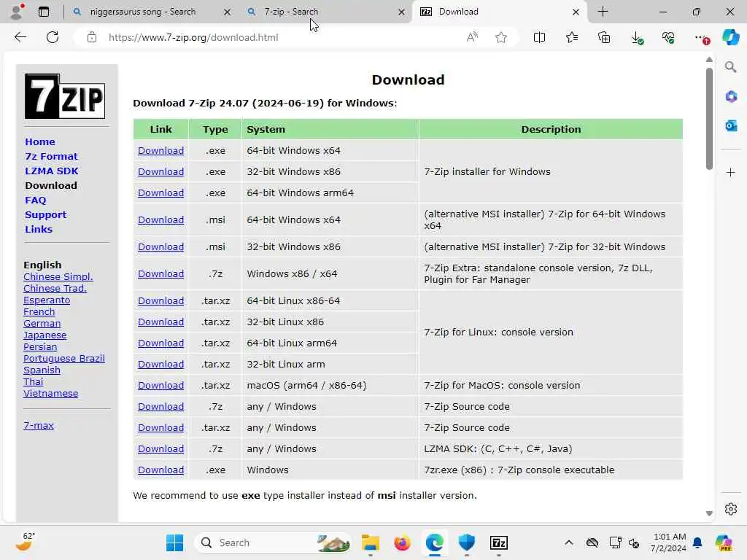Click the 7-Zip logo image
The image size is (747, 560).
tap(65, 96)
